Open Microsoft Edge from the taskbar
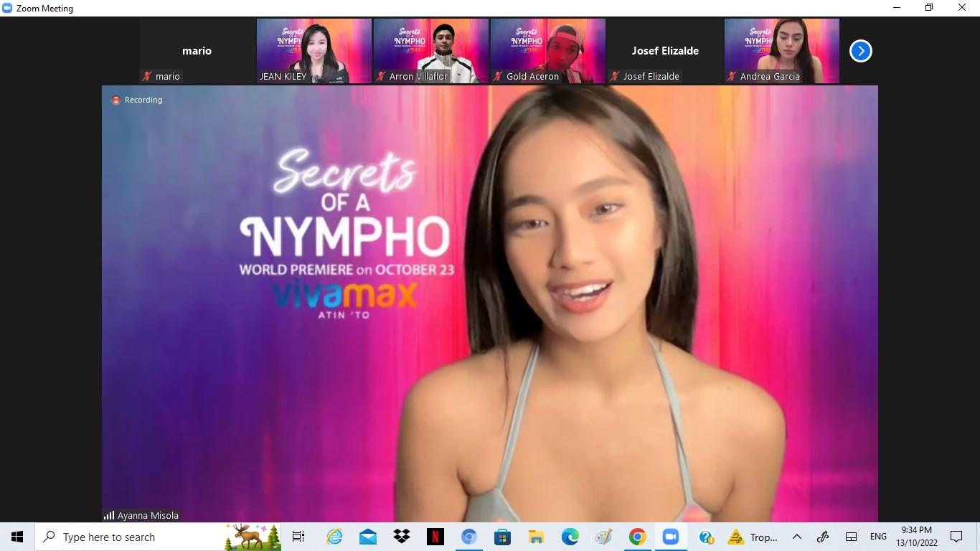The height and width of the screenshot is (551, 980). (x=570, y=537)
